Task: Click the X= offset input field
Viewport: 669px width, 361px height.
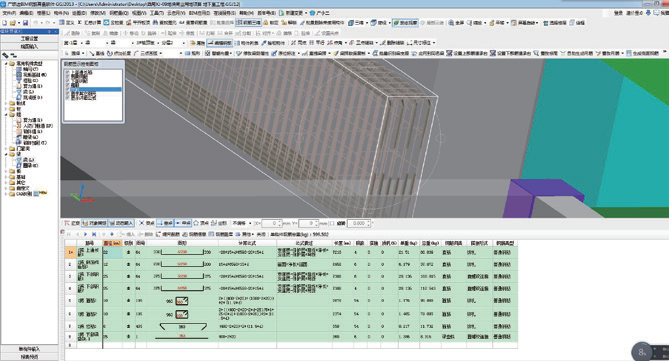Action: [x=271, y=223]
